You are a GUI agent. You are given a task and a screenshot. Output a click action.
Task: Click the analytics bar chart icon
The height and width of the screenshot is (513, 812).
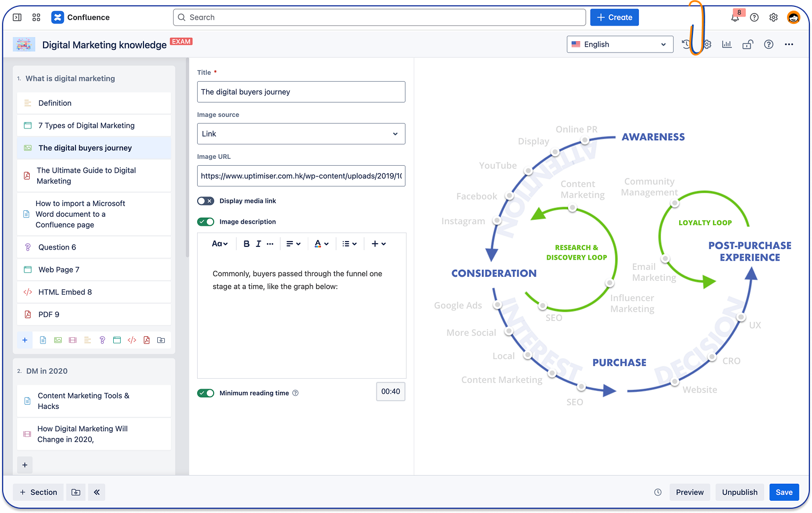click(726, 45)
